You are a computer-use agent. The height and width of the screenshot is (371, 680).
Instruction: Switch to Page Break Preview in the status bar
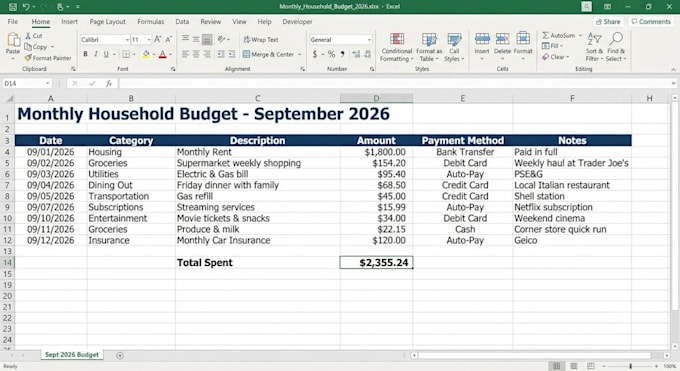(x=591, y=366)
